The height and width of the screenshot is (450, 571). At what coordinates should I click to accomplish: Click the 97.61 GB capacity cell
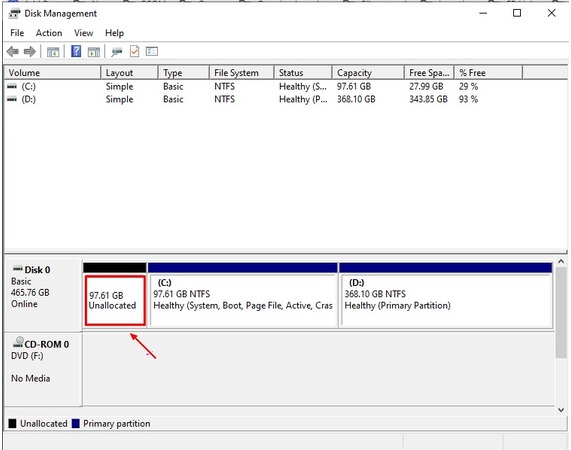point(354,87)
